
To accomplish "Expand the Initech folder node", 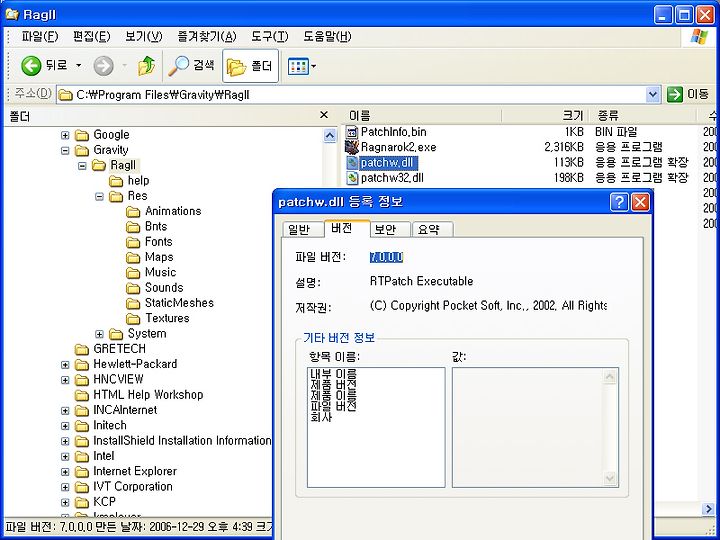I will [x=65, y=426].
